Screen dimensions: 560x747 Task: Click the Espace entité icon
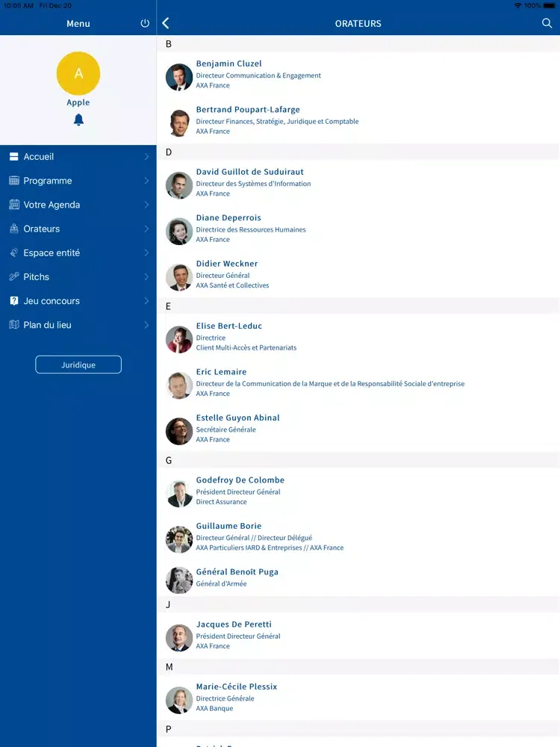pyautogui.click(x=13, y=252)
